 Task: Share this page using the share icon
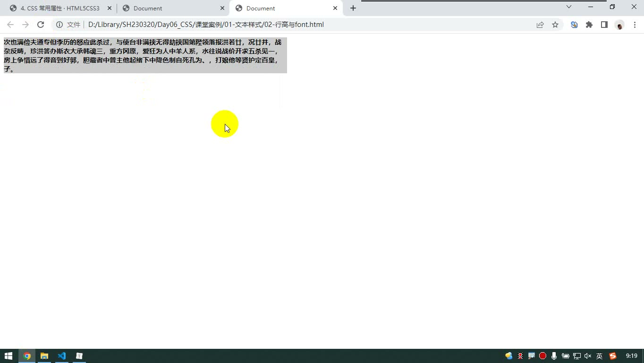(540, 25)
